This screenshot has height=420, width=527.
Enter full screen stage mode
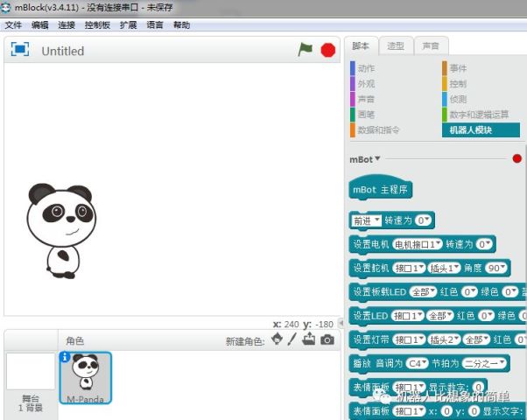20,49
